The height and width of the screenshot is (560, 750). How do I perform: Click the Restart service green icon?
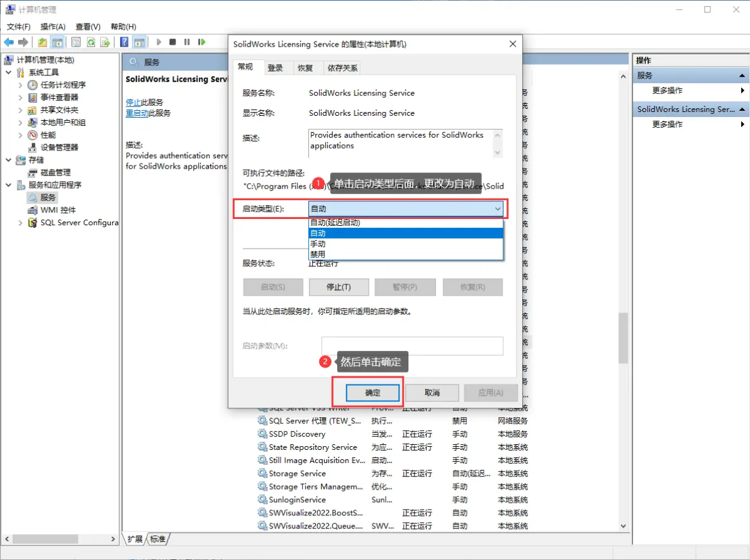[202, 42]
